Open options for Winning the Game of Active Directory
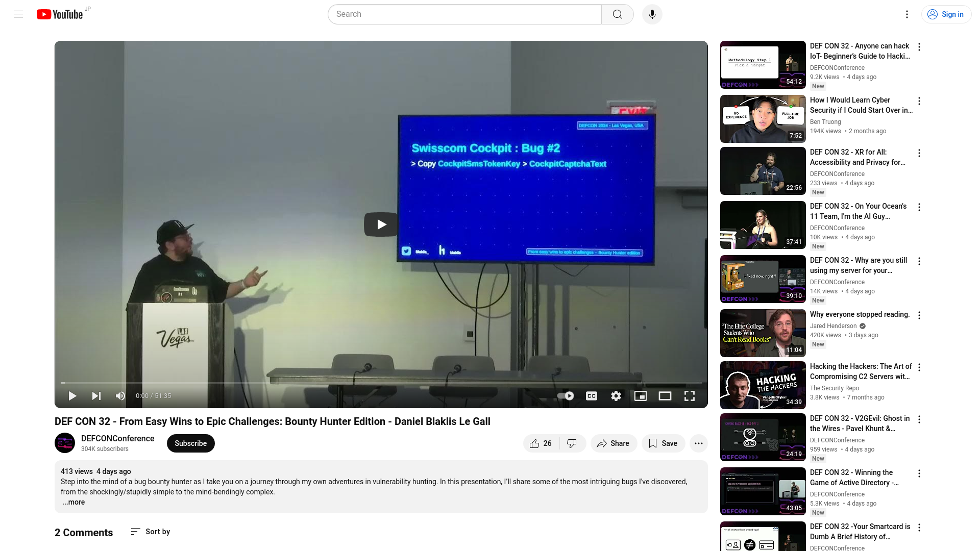 (x=919, y=473)
